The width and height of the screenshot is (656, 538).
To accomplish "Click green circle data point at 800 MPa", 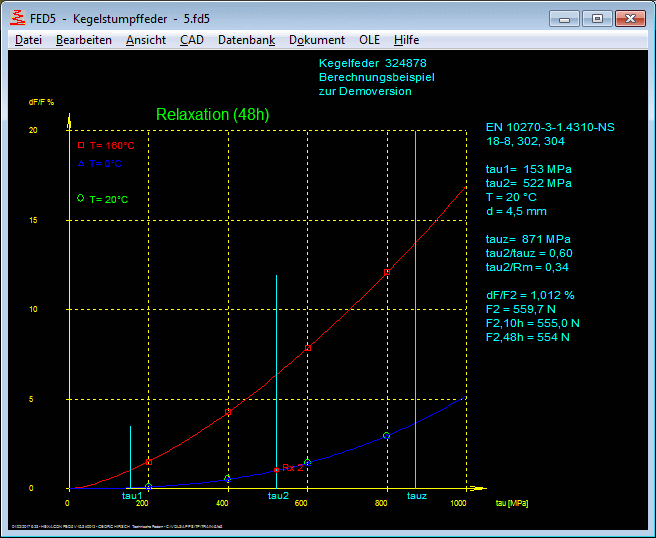I will (x=387, y=436).
